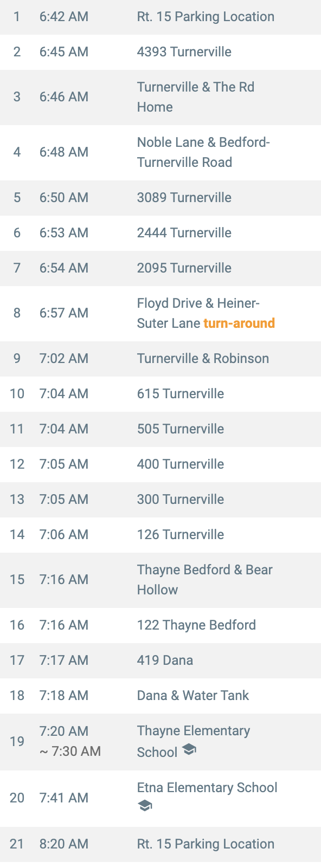Select the 126 Turnerville stop
This screenshot has height=868, width=321.
(x=160, y=535)
